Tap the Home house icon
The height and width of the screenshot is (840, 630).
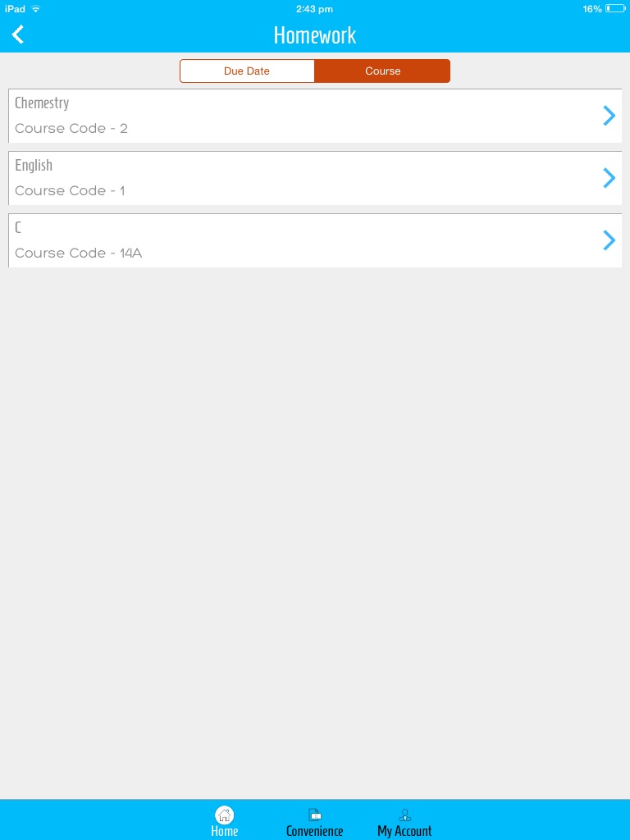224,815
